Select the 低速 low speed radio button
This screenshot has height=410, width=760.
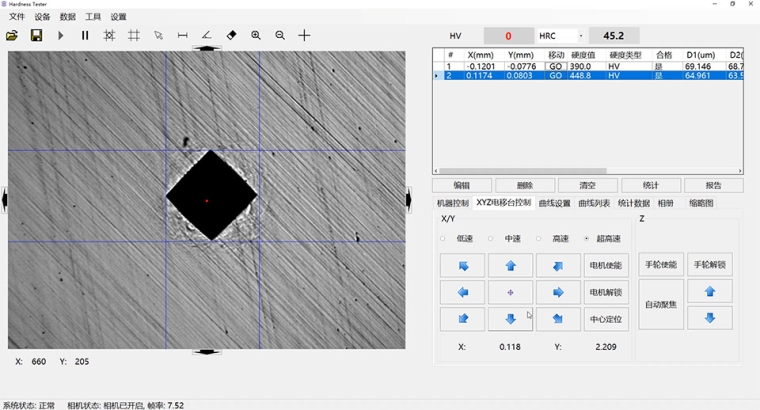(443, 239)
